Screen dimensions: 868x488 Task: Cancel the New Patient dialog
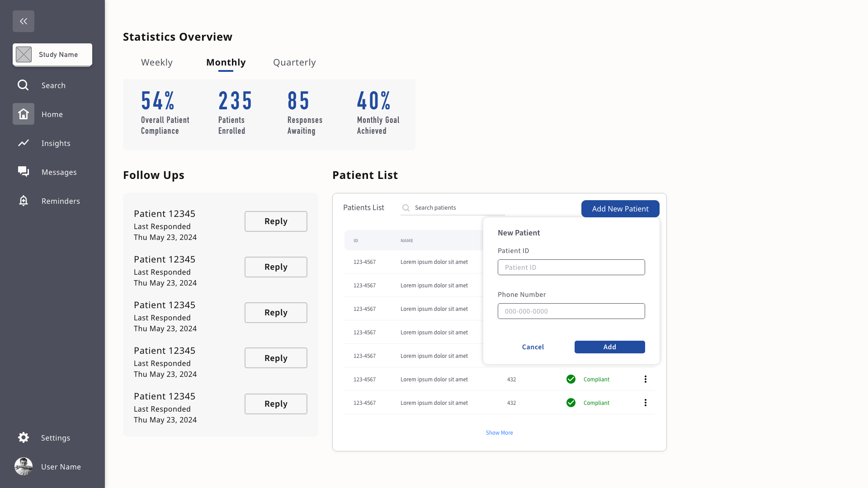[533, 347]
